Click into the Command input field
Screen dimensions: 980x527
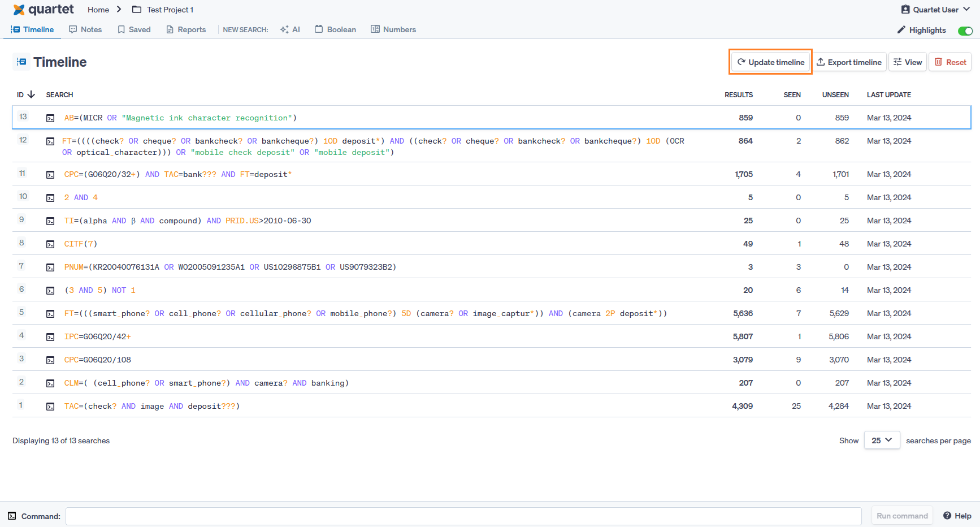tap(463, 516)
